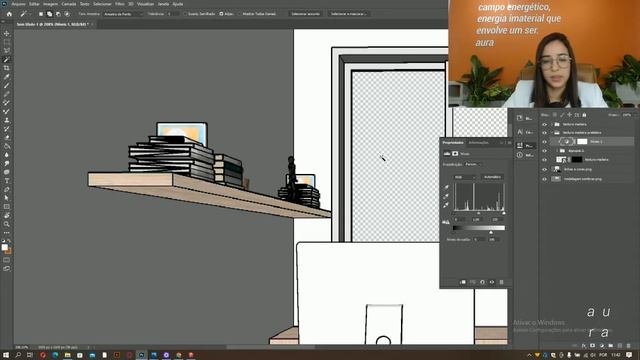This screenshot has height=360, width=640.
Task: Choose the Intersect with selection mode icon
Action: (67, 14)
